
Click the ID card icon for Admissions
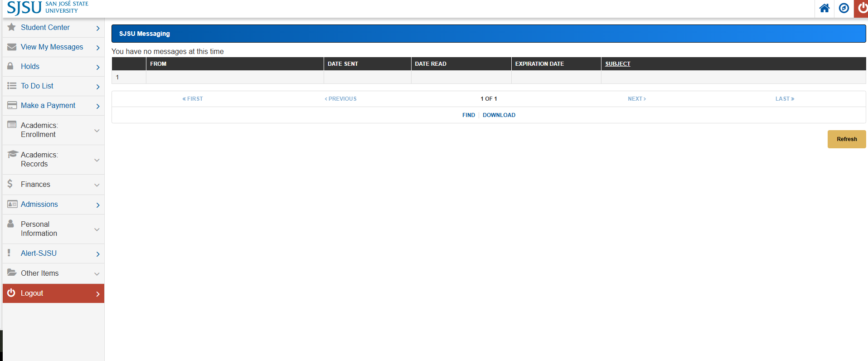tap(12, 204)
